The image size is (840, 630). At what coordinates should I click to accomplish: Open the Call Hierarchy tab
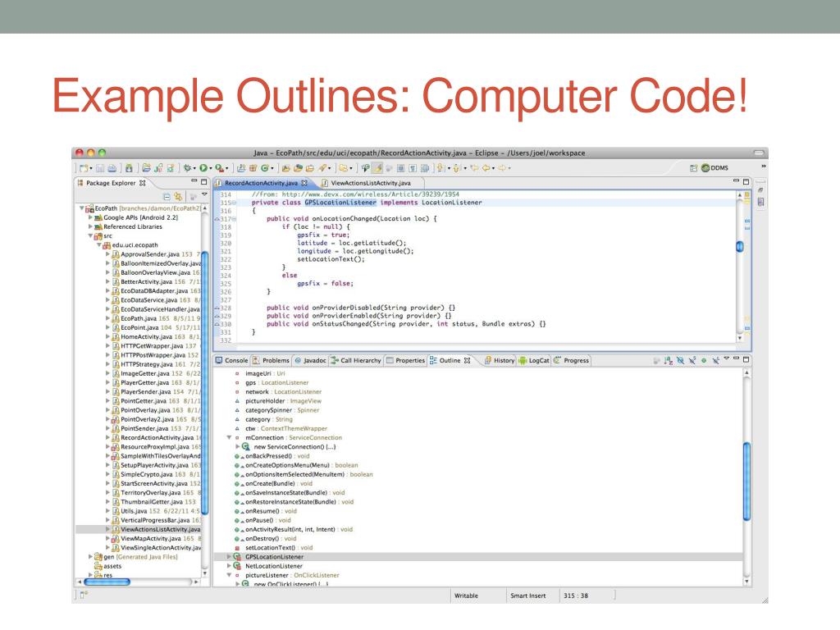tap(350, 359)
